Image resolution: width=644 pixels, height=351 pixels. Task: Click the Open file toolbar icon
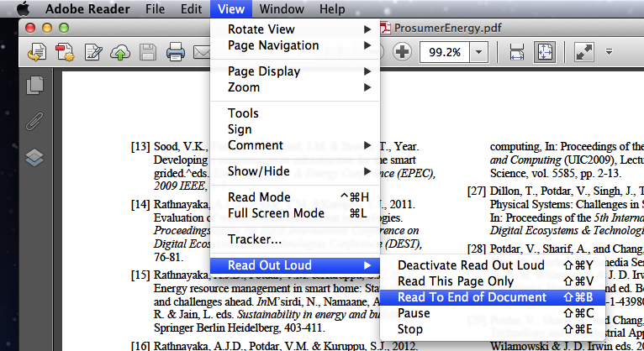pos(37,52)
